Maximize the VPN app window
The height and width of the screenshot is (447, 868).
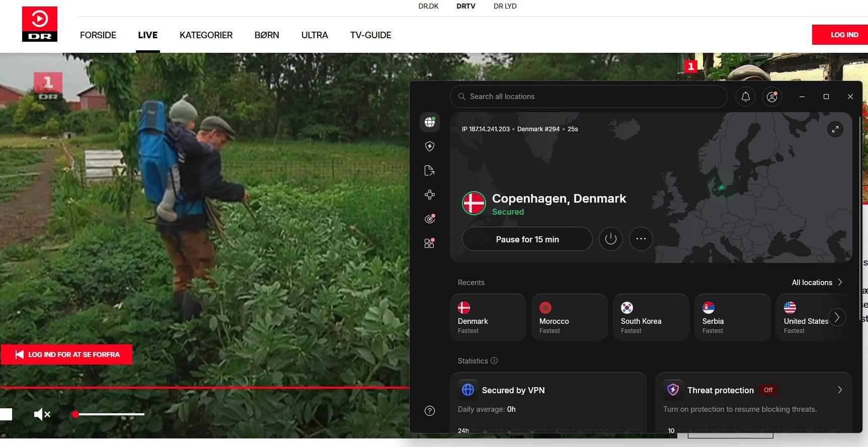[826, 97]
